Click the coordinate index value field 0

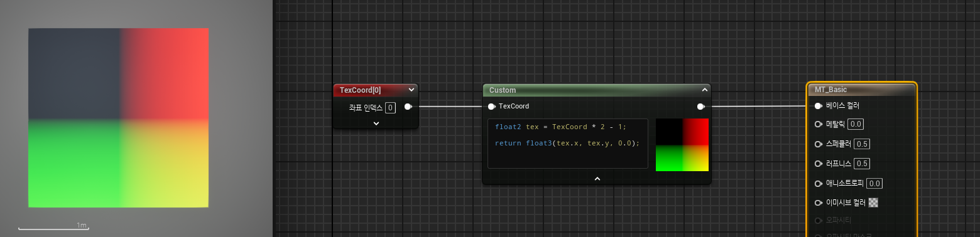[390, 108]
